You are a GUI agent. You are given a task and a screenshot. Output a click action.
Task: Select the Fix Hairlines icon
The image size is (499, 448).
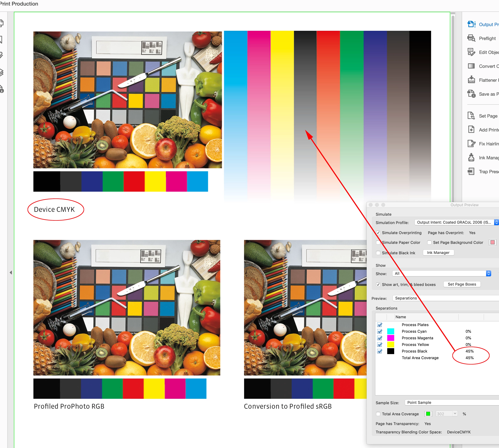471,143
